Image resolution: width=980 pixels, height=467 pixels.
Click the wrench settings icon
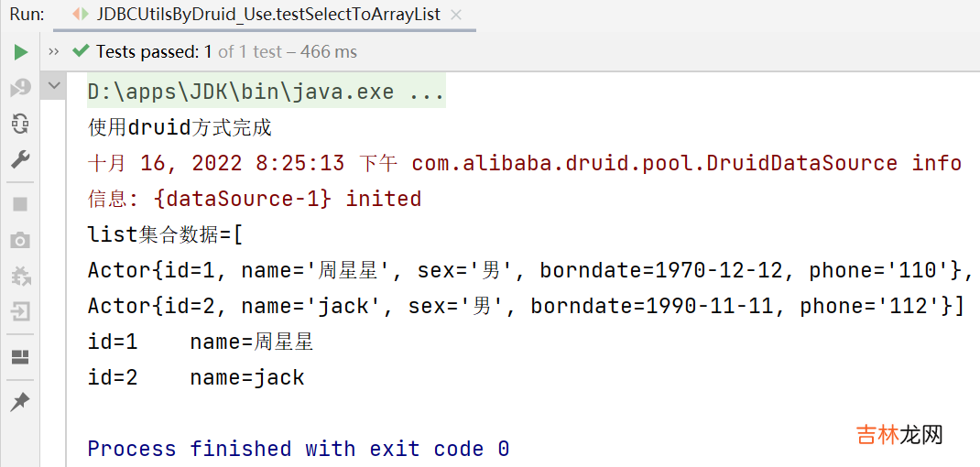20,160
